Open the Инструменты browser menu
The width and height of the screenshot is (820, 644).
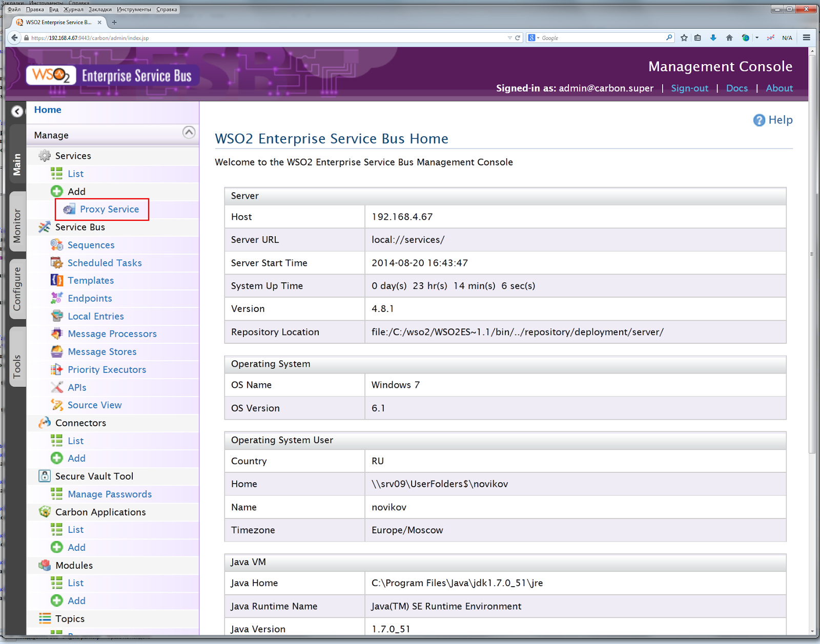134,9
